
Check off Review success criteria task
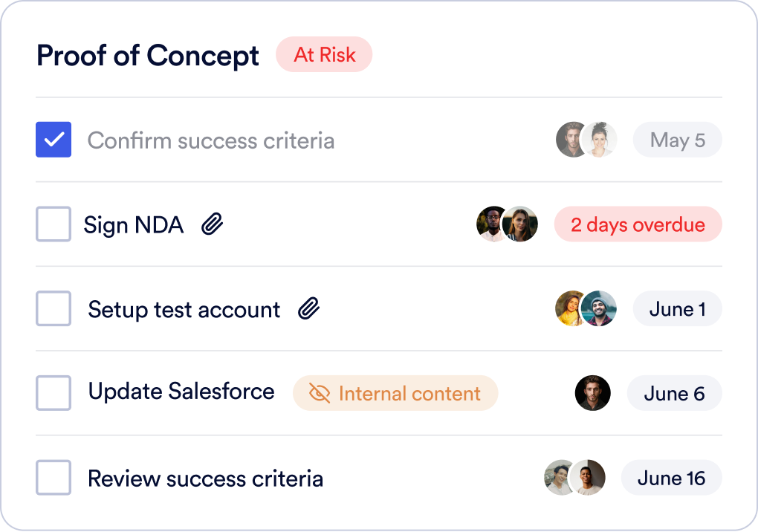click(x=54, y=478)
